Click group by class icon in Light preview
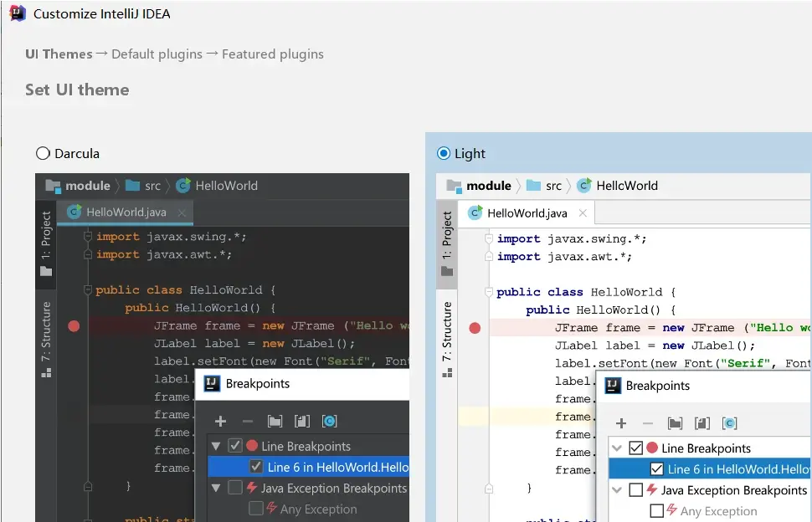The width and height of the screenshot is (812, 522). [730, 423]
